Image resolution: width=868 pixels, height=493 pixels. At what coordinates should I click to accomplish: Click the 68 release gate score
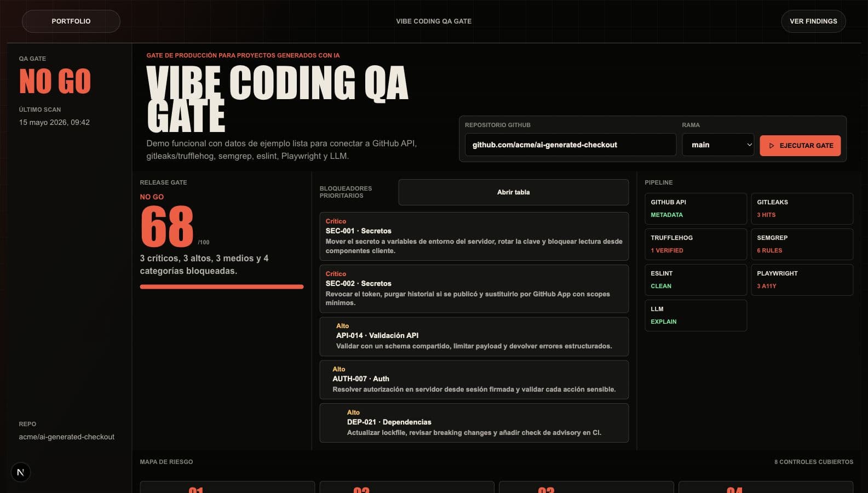[x=167, y=226]
